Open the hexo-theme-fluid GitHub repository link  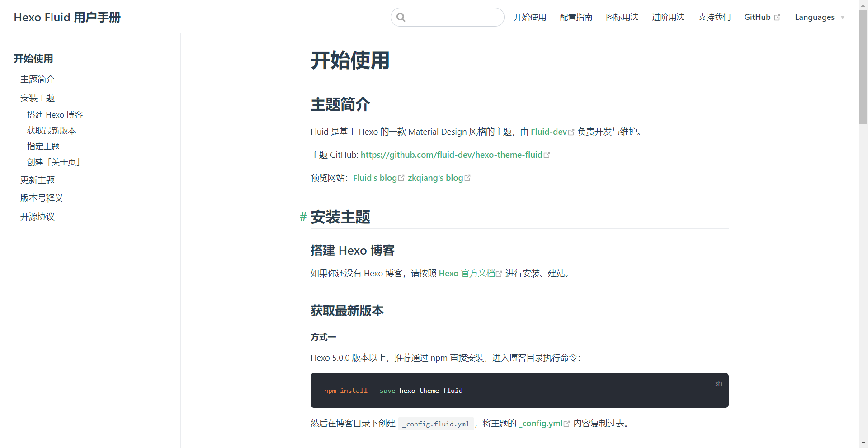(451, 155)
